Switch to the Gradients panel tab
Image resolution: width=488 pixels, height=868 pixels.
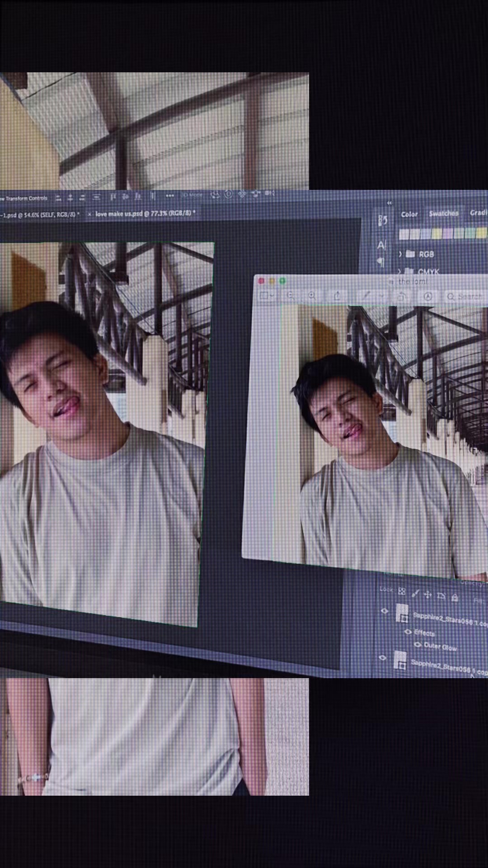point(479,213)
